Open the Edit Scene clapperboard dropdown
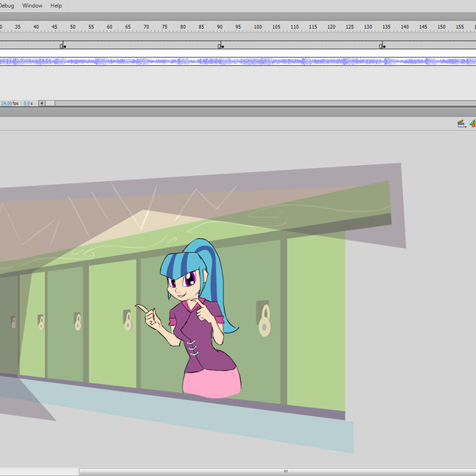 point(461,123)
